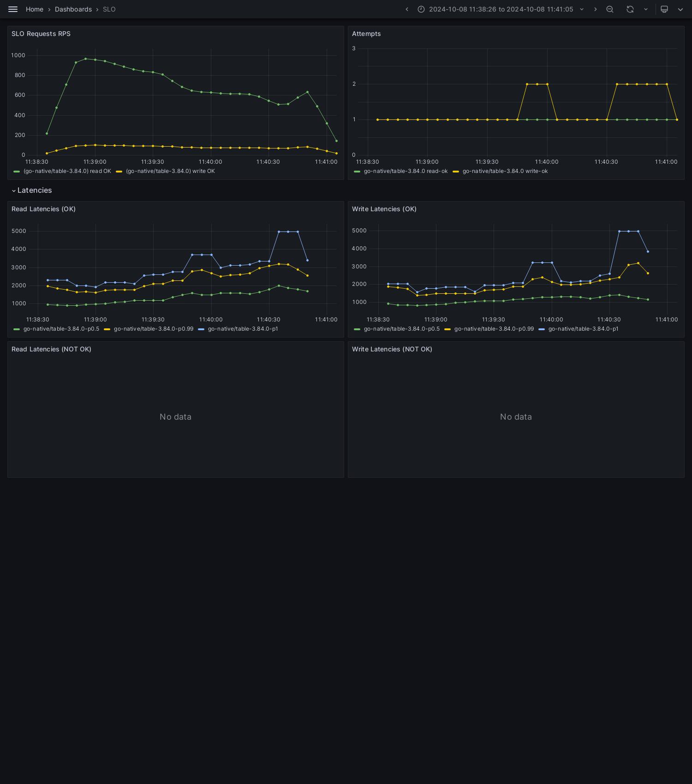This screenshot has width=692, height=784.
Task: Go to Home breadcrumb
Action: pyautogui.click(x=35, y=9)
